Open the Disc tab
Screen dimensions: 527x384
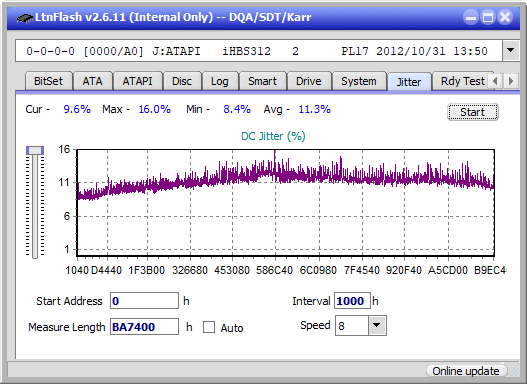coord(182,81)
